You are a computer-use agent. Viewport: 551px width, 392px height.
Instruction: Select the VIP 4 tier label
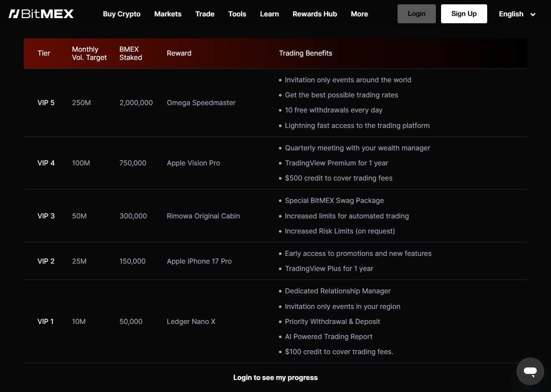point(46,163)
